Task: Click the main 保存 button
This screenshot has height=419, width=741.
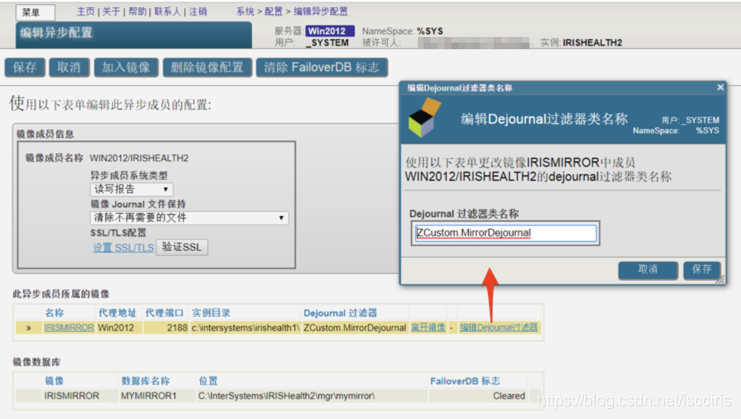Action: [x=25, y=67]
